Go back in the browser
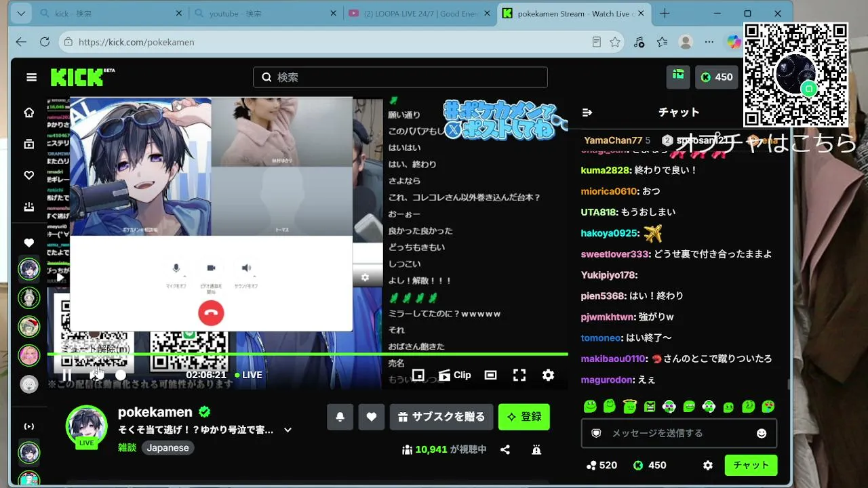The width and height of the screenshot is (868, 488). (21, 42)
